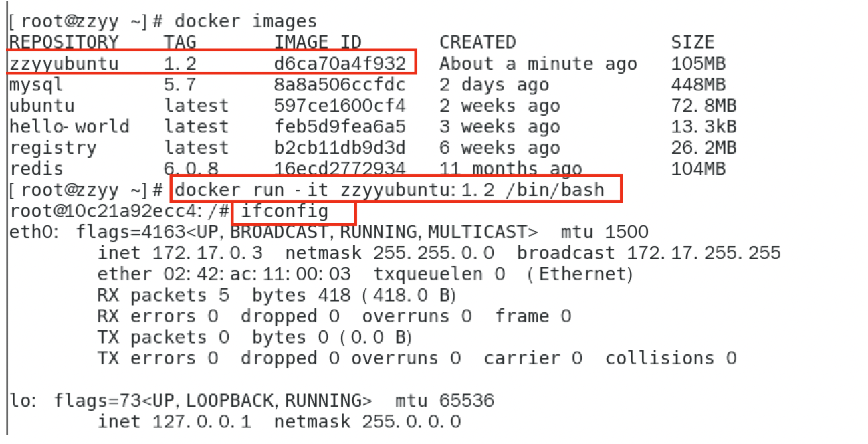Screen dimensions: 868x444
Task: Click the redis repository name
Action: pos(36,169)
